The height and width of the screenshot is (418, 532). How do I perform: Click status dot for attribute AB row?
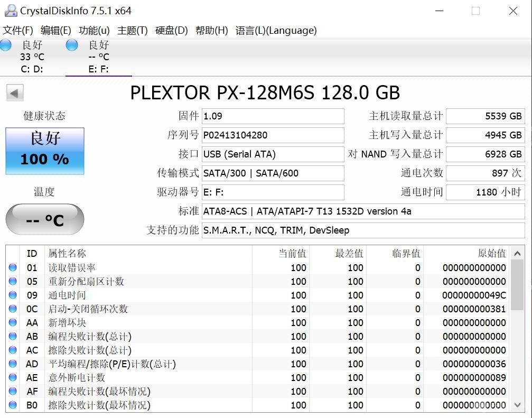[x=13, y=336]
